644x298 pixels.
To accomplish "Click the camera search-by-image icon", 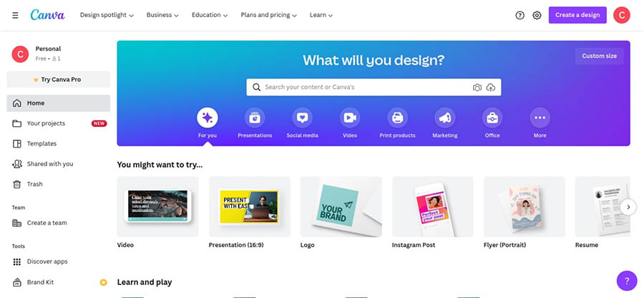I will click(477, 87).
